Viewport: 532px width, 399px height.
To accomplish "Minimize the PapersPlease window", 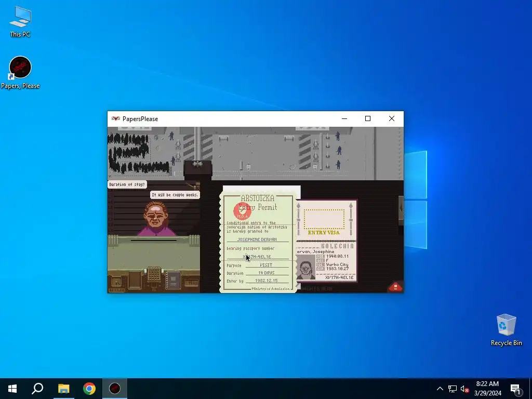I will pyautogui.click(x=344, y=119).
